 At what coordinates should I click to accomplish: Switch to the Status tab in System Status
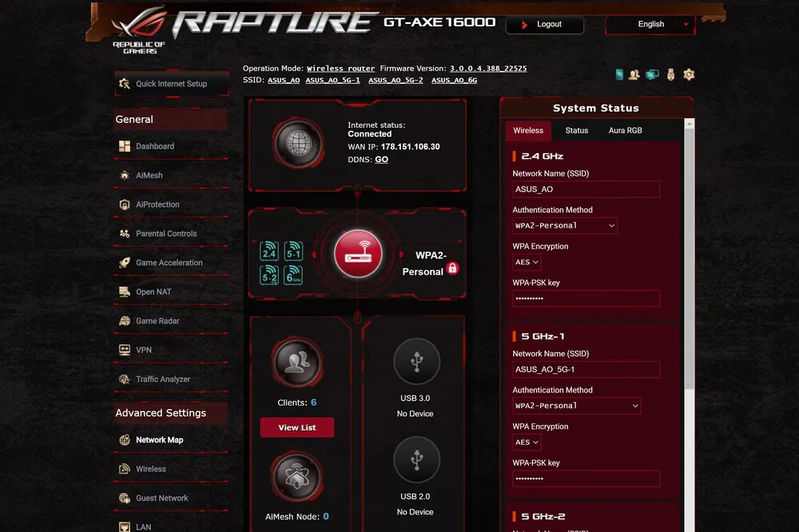(576, 130)
